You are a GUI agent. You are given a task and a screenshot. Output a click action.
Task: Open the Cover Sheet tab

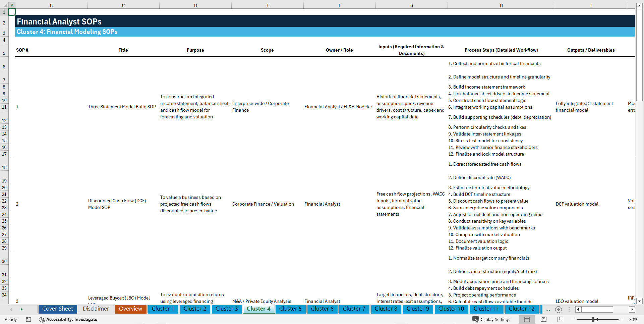(57, 309)
